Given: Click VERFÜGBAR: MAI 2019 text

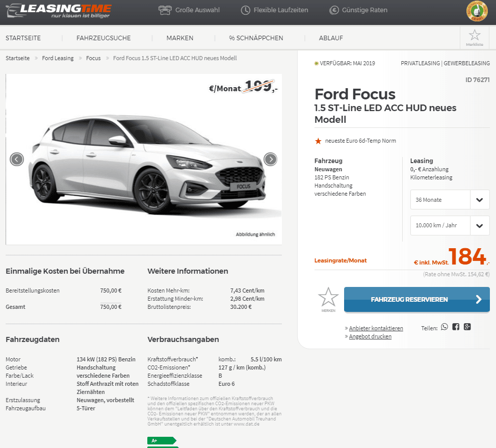Looking at the screenshot, I should (x=347, y=63).
